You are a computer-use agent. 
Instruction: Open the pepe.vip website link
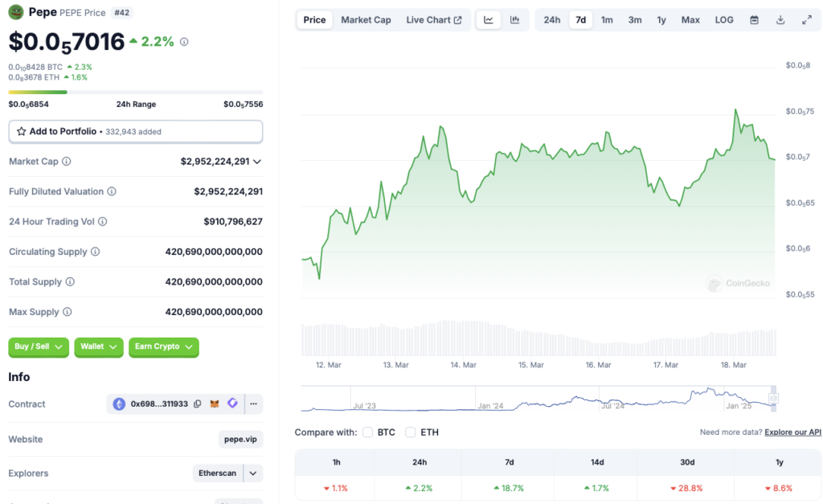click(240, 439)
